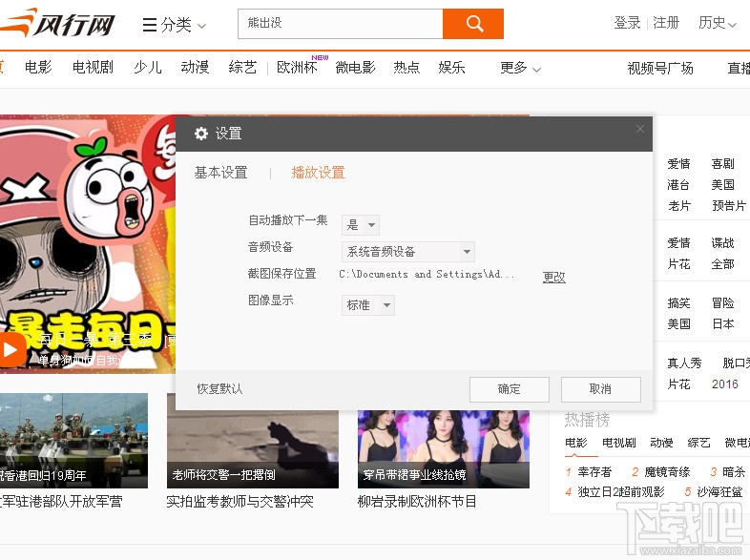Click the 日本 region link
The height and width of the screenshot is (560, 750).
pyautogui.click(x=722, y=324)
